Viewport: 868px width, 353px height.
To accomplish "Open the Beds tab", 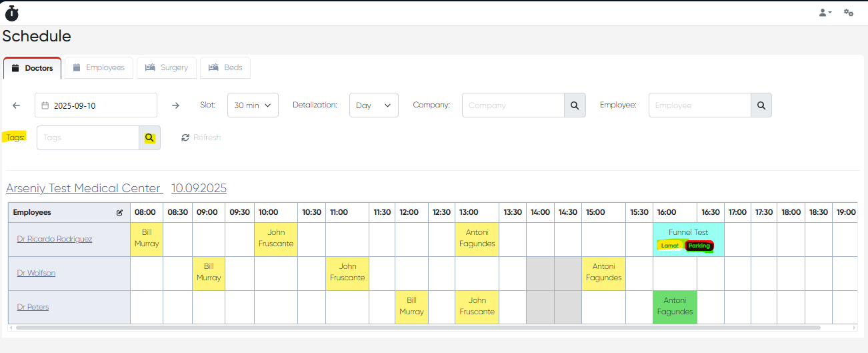I will point(225,68).
